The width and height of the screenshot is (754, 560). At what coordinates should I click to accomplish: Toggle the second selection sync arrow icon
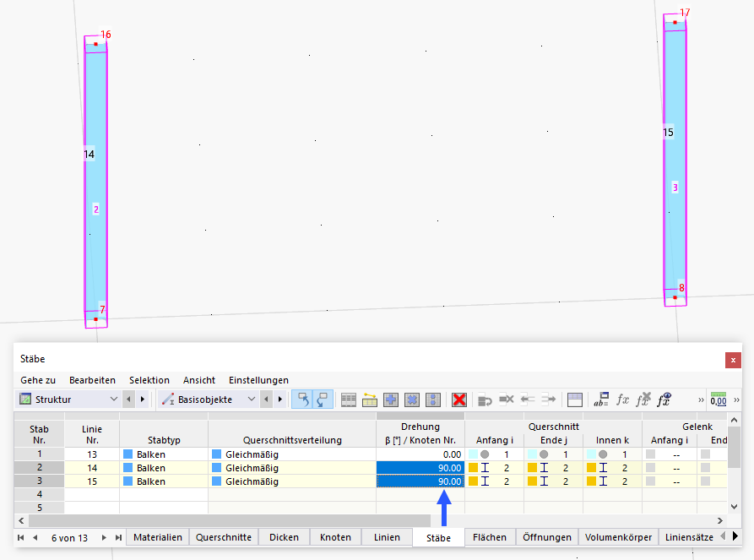click(x=323, y=400)
